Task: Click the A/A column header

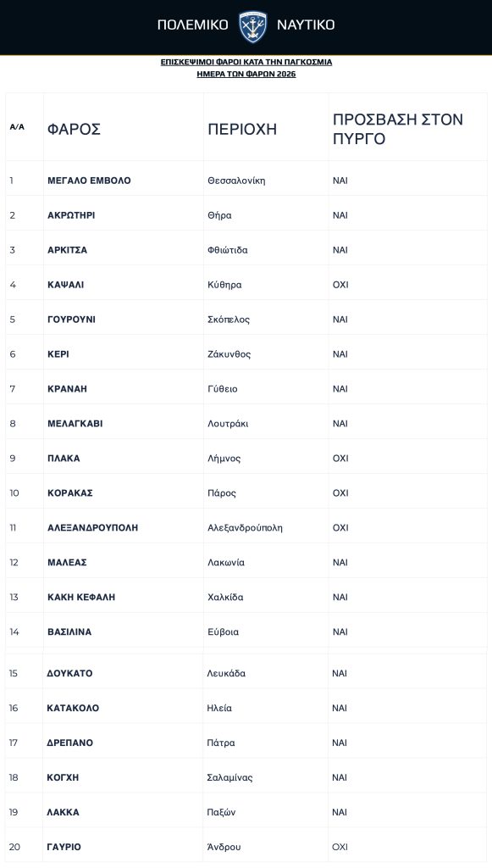Action: click(17, 127)
